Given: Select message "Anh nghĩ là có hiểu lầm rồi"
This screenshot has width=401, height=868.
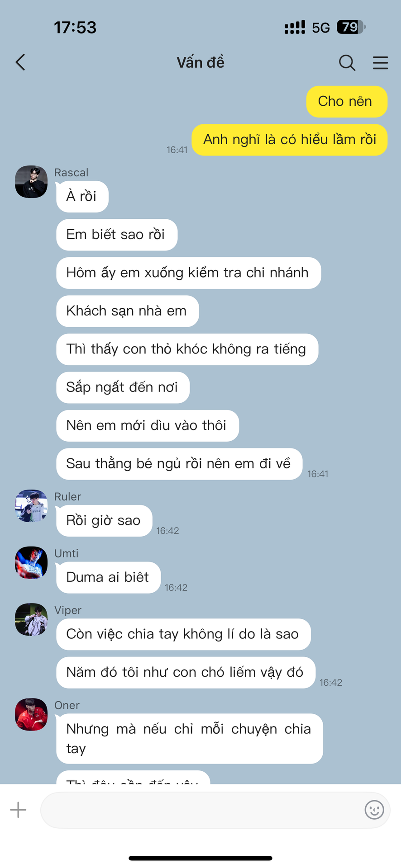Looking at the screenshot, I should coord(290,140).
